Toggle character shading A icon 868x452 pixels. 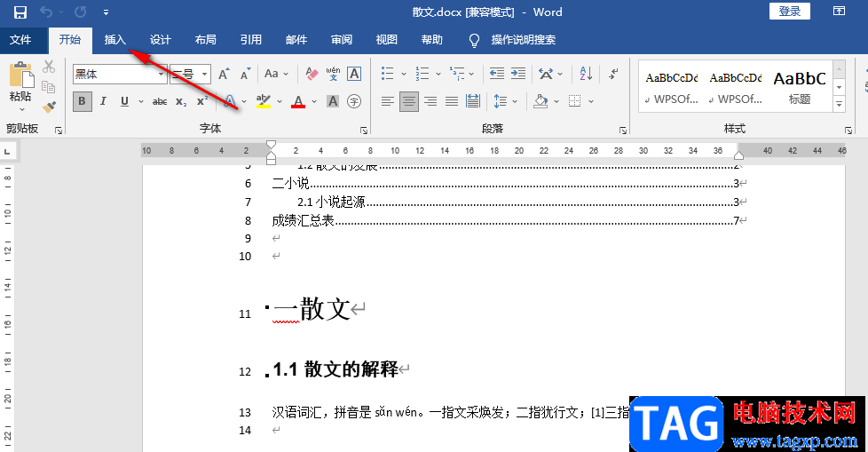coord(333,101)
